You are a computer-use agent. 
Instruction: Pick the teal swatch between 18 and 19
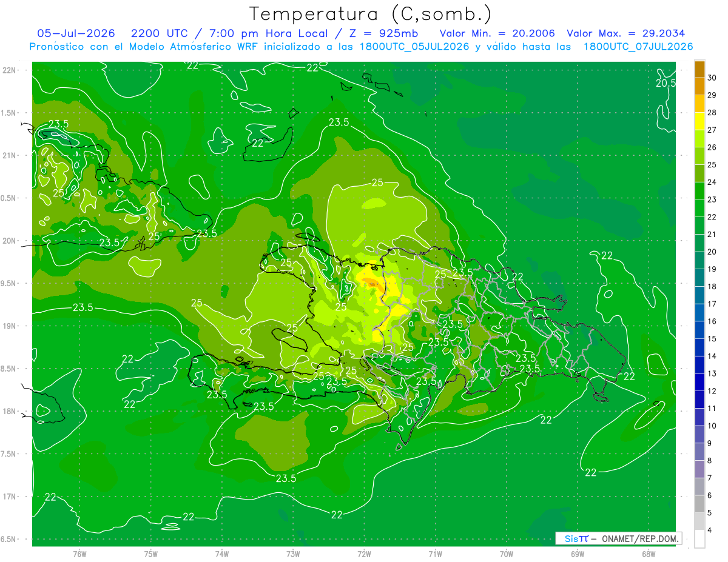pos(699,278)
